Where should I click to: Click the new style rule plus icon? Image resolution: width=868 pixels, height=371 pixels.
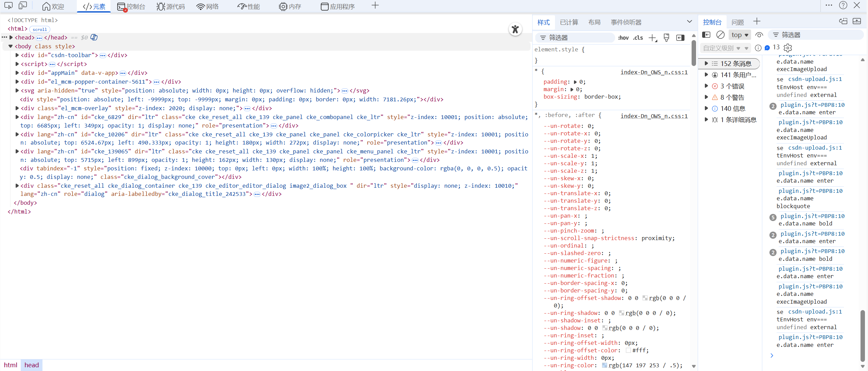pyautogui.click(x=653, y=38)
